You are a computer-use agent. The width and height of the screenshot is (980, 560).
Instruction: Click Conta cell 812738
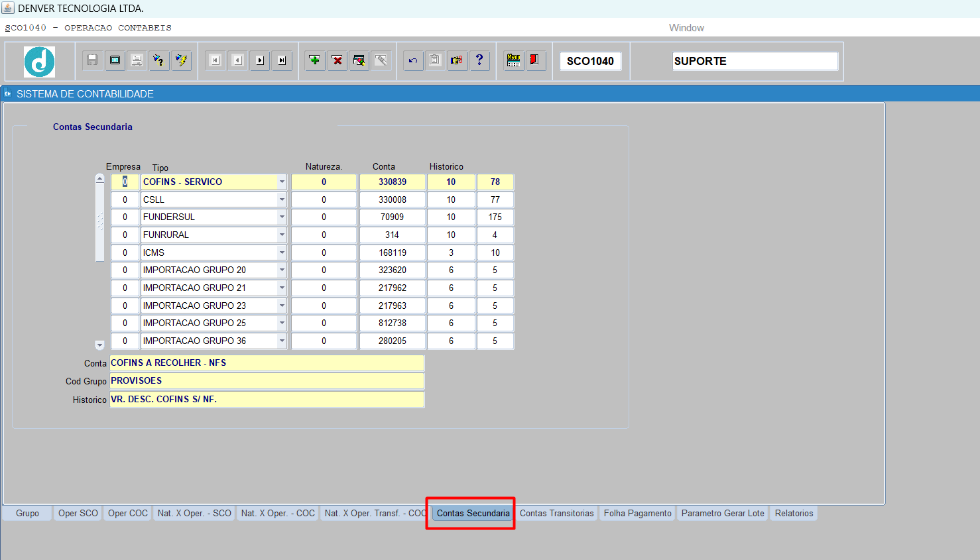(393, 323)
